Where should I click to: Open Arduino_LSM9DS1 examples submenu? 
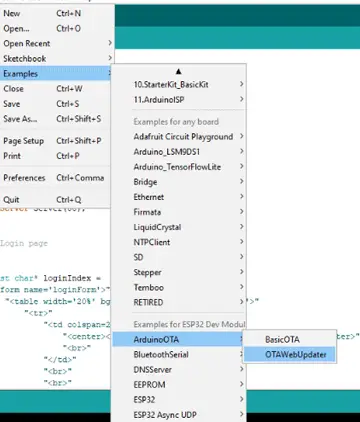pyautogui.click(x=179, y=152)
